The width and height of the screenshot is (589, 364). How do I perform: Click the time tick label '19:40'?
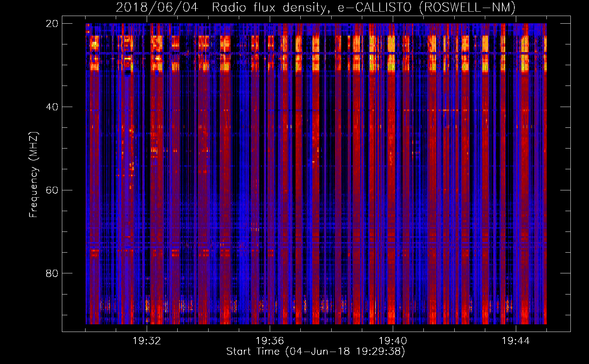tap(393, 341)
